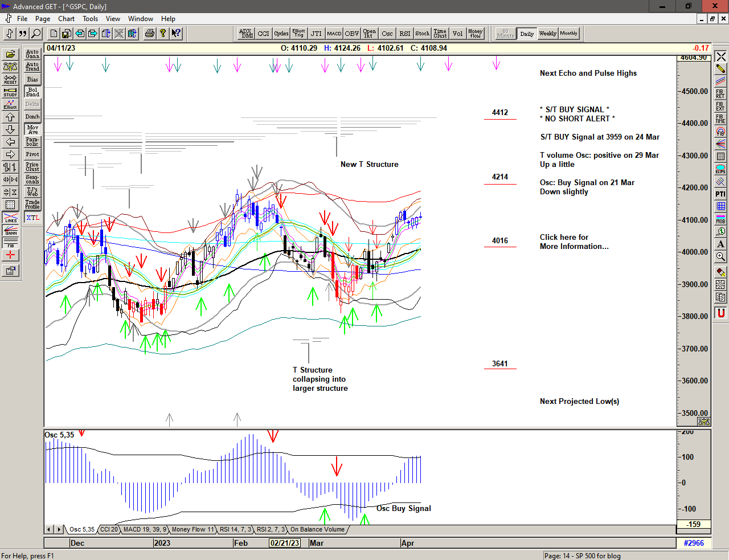Screen dimensions: 729x560
Task: Select the GANN lines tool
Action: [x=10, y=230]
